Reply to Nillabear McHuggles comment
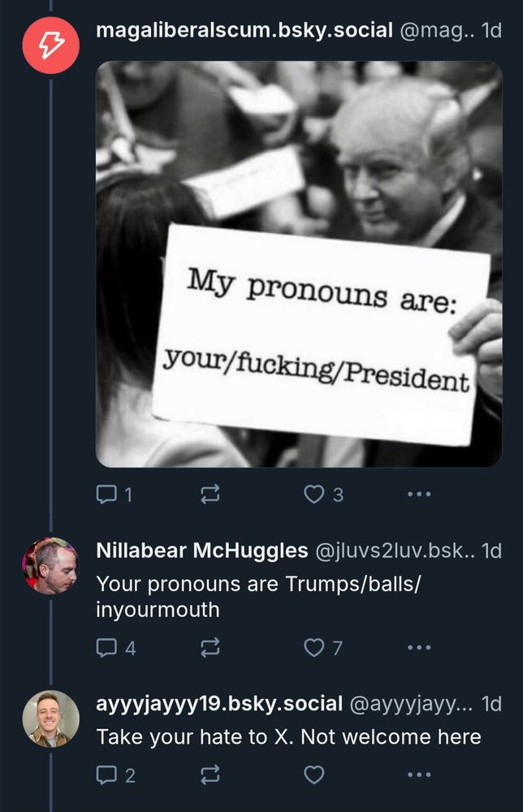The width and height of the screenshot is (523, 812). pyautogui.click(x=108, y=647)
